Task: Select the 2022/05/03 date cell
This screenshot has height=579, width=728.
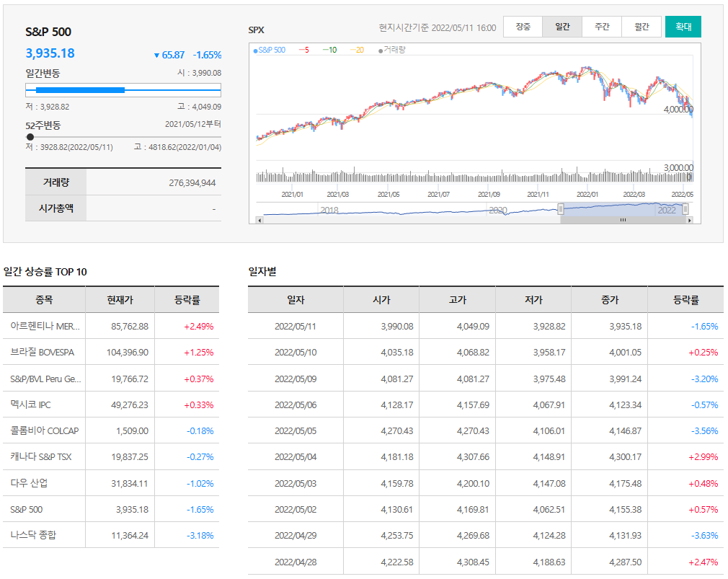Action: pos(296,483)
